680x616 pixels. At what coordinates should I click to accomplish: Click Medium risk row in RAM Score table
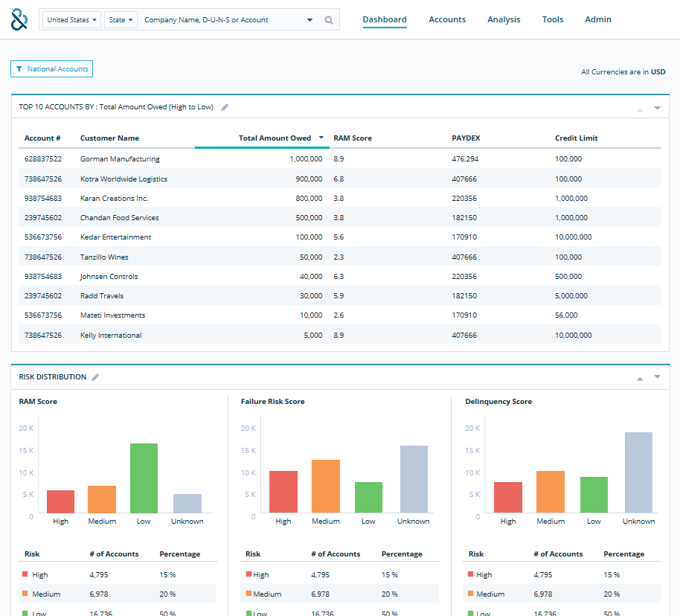click(x=117, y=594)
